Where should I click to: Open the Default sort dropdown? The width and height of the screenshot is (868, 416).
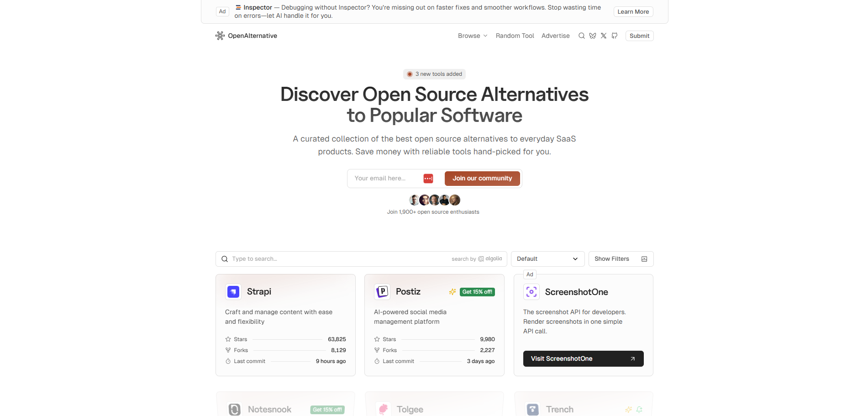pos(547,259)
